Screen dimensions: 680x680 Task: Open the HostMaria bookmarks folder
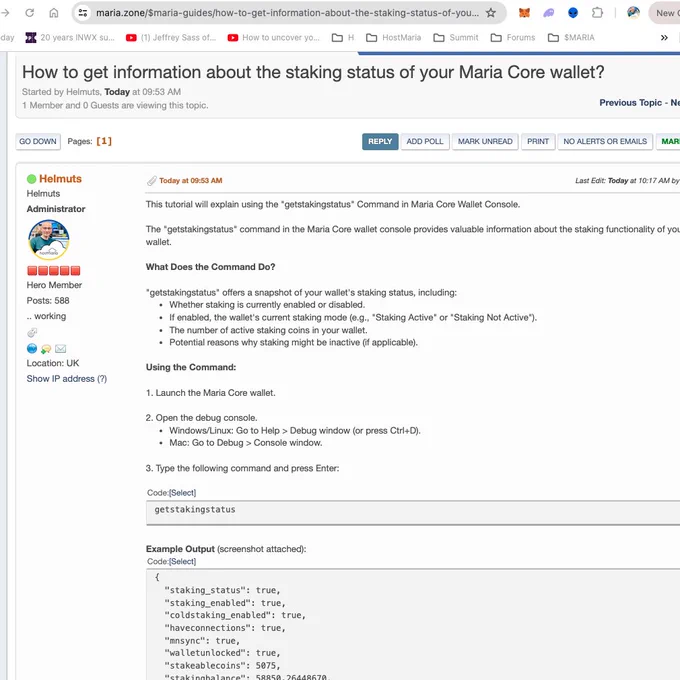(394, 38)
